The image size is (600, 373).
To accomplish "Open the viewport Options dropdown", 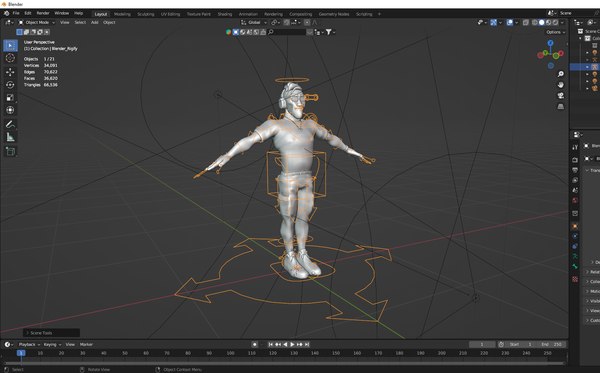I will click(556, 32).
